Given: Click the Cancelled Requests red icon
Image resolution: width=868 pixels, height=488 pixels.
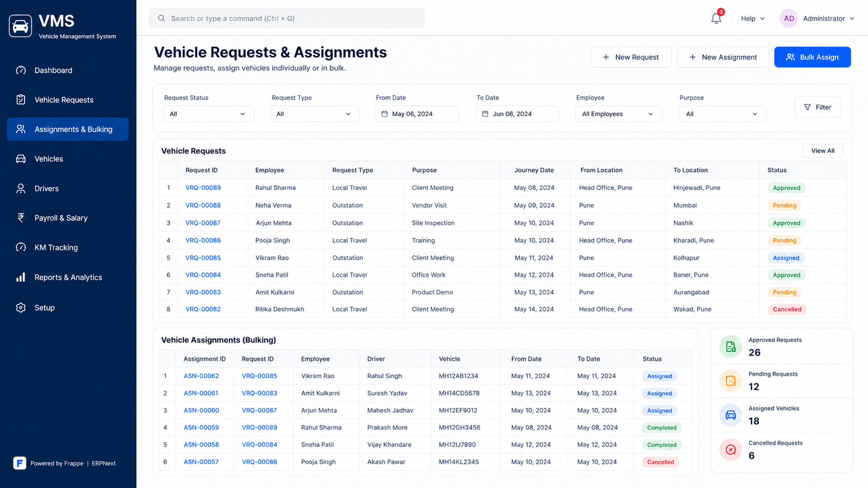Looking at the screenshot, I should coord(731,450).
